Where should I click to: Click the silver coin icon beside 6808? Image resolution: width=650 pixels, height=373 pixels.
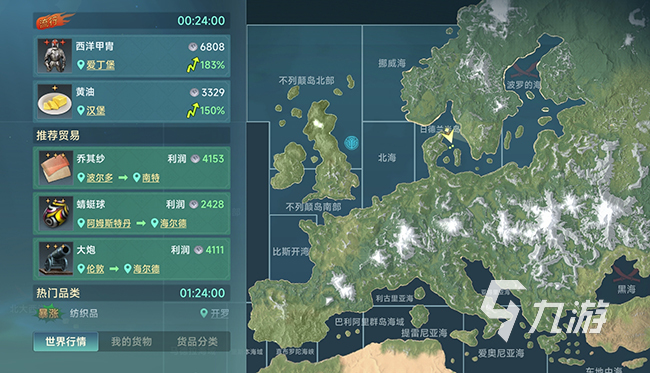coord(193,47)
